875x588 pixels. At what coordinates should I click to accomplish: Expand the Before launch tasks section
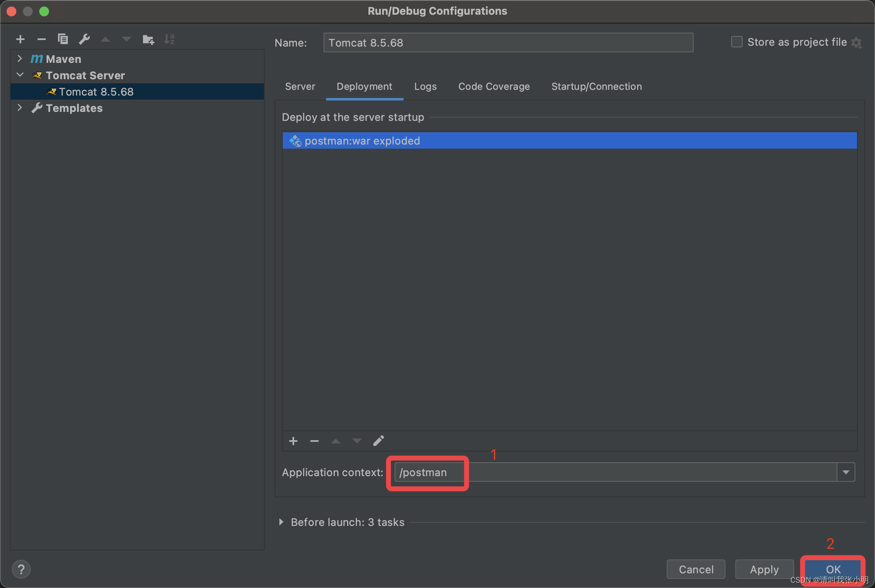click(x=281, y=522)
